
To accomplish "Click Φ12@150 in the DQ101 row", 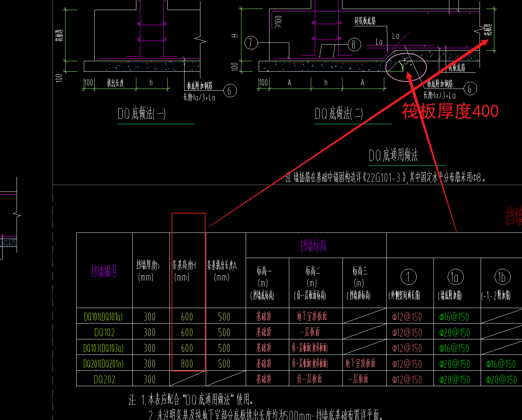I will pos(407,317).
